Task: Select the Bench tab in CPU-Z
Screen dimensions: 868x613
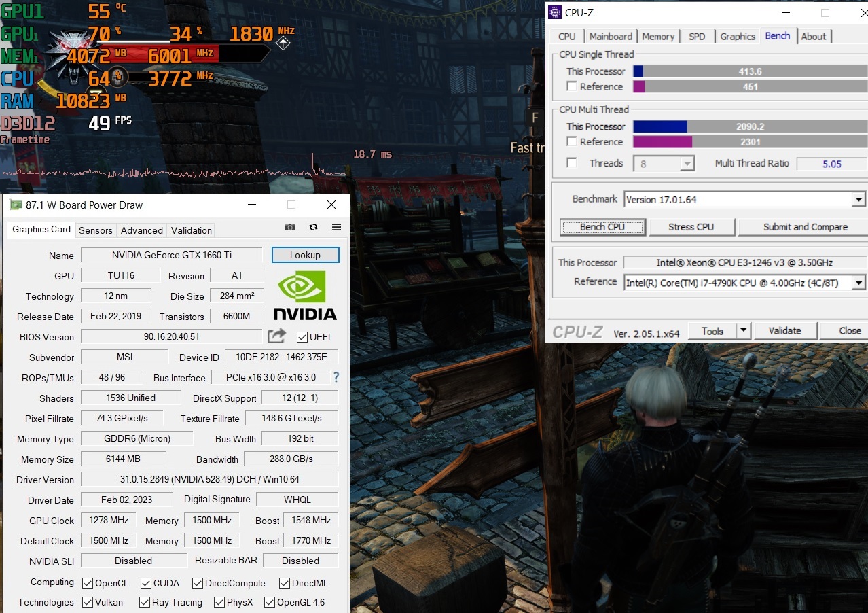Action: pyautogui.click(x=778, y=36)
